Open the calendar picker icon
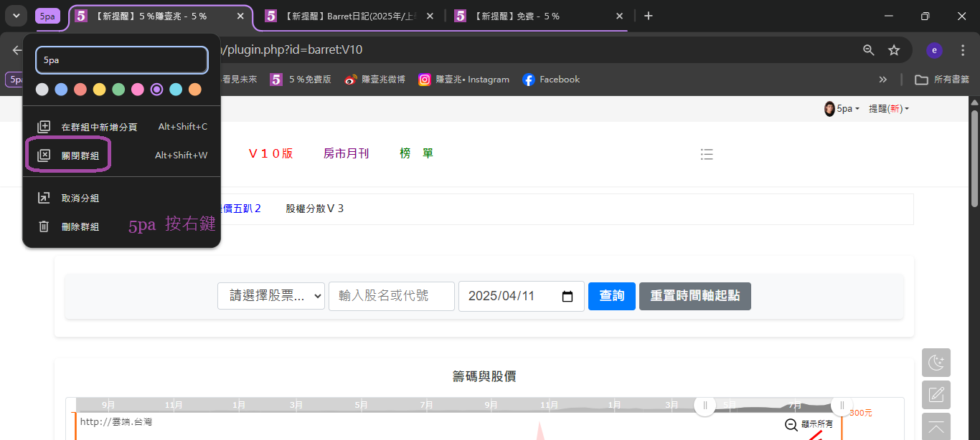This screenshot has width=980, height=440. pos(567,297)
